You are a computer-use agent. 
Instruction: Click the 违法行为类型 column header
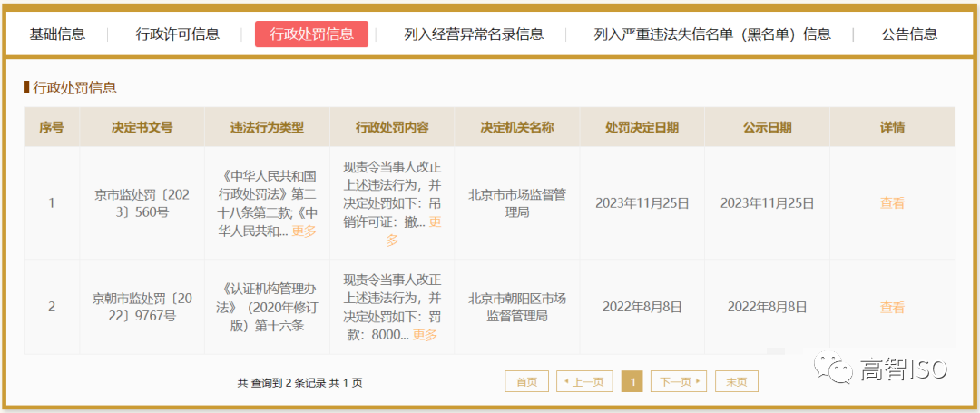[267, 127]
